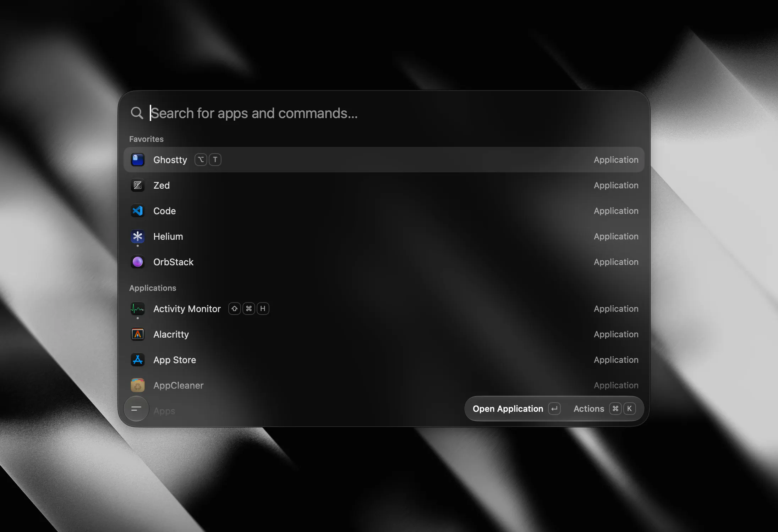Select the Ghostty row
This screenshot has width=778, height=532.
coord(384,160)
